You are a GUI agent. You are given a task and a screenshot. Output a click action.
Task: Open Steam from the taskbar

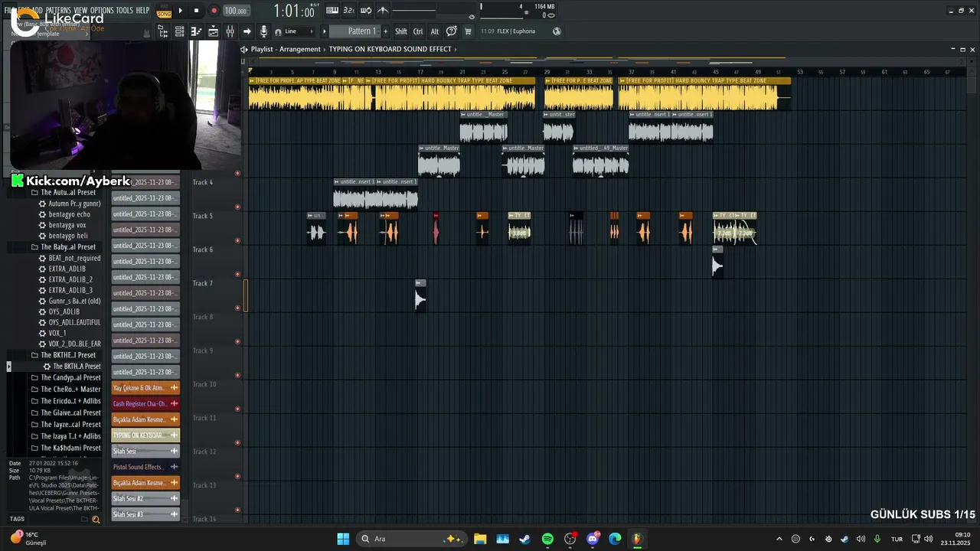tap(524, 539)
